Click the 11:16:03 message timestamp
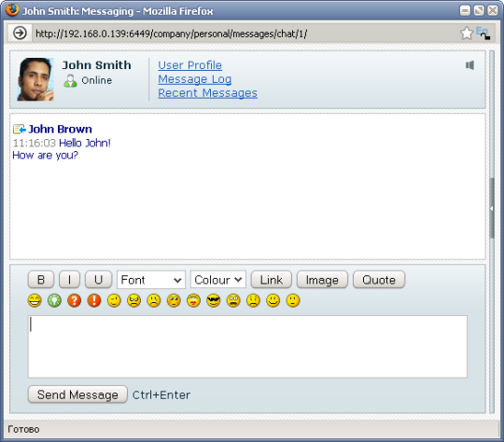The image size is (504, 442). [x=35, y=143]
